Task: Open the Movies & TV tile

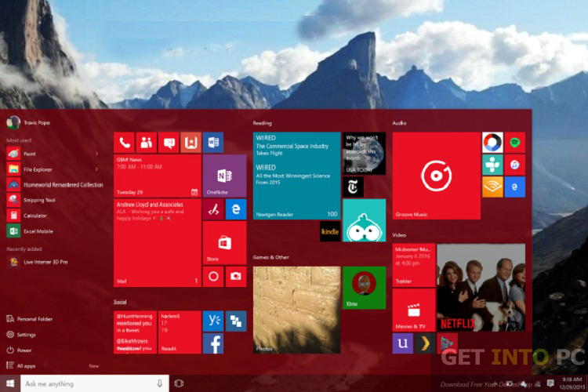Action: 414,310
